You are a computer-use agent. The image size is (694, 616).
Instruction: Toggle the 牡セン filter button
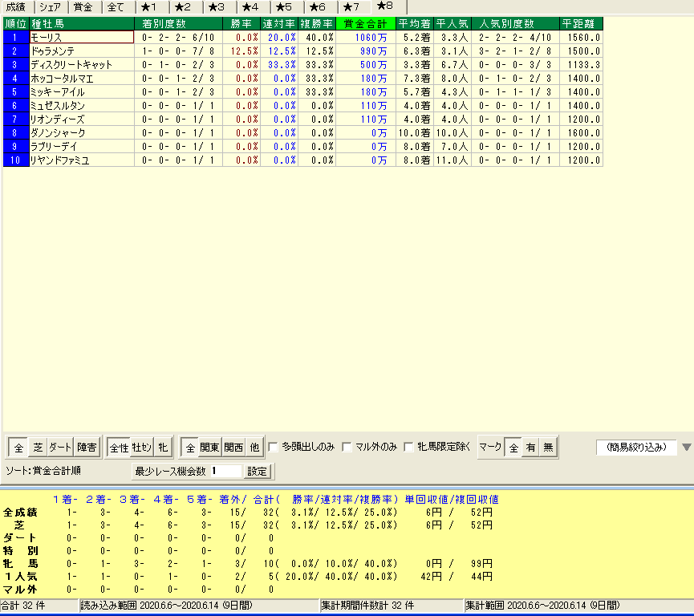142,448
